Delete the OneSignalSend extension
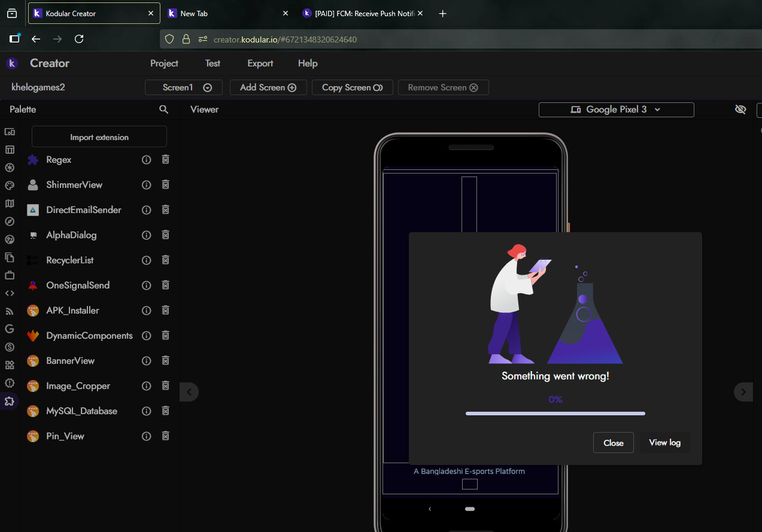This screenshot has width=762, height=532. [x=166, y=285]
